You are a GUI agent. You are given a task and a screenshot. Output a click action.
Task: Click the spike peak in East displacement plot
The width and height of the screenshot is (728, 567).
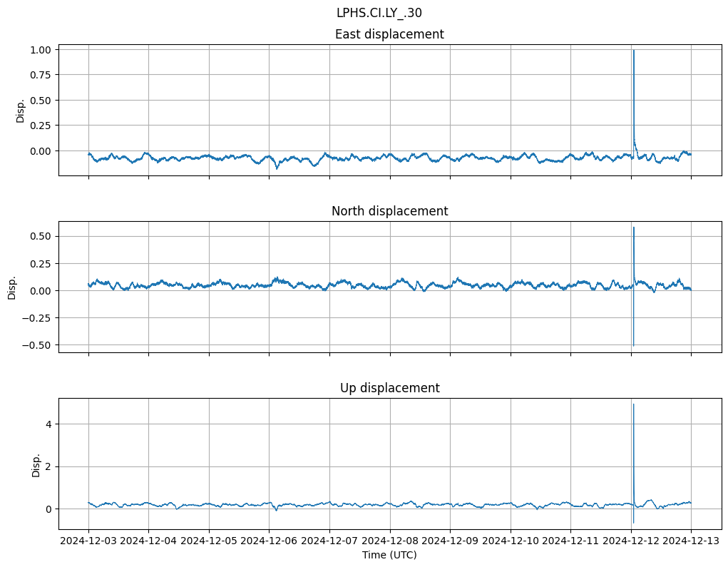coord(633,51)
